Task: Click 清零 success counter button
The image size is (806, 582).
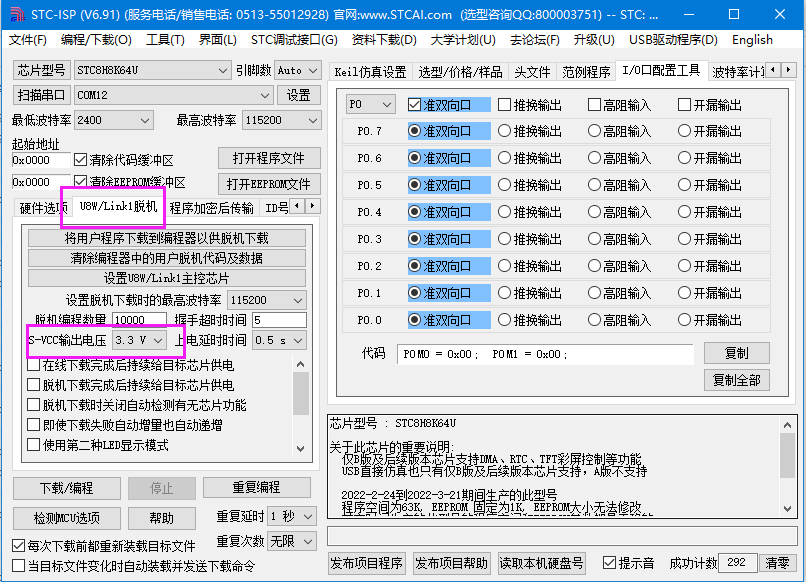Action: click(777, 563)
